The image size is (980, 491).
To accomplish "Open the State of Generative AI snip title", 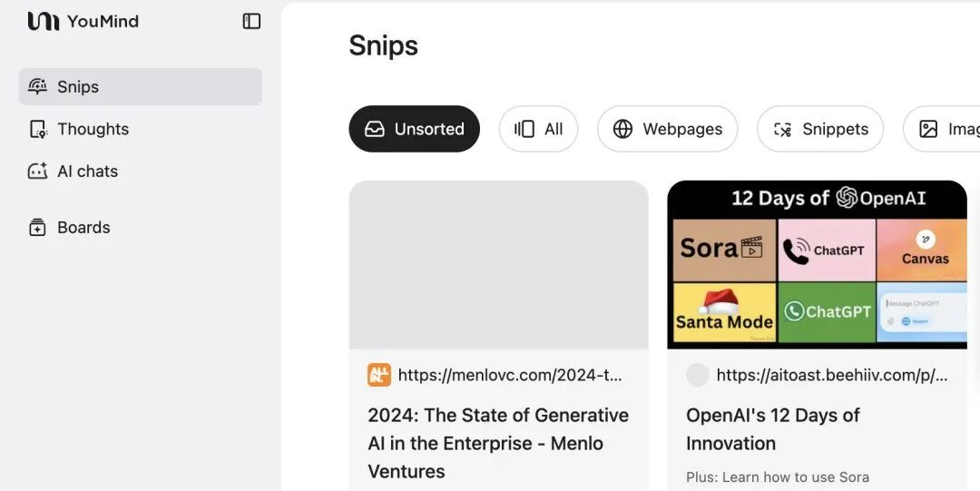I will click(498, 443).
